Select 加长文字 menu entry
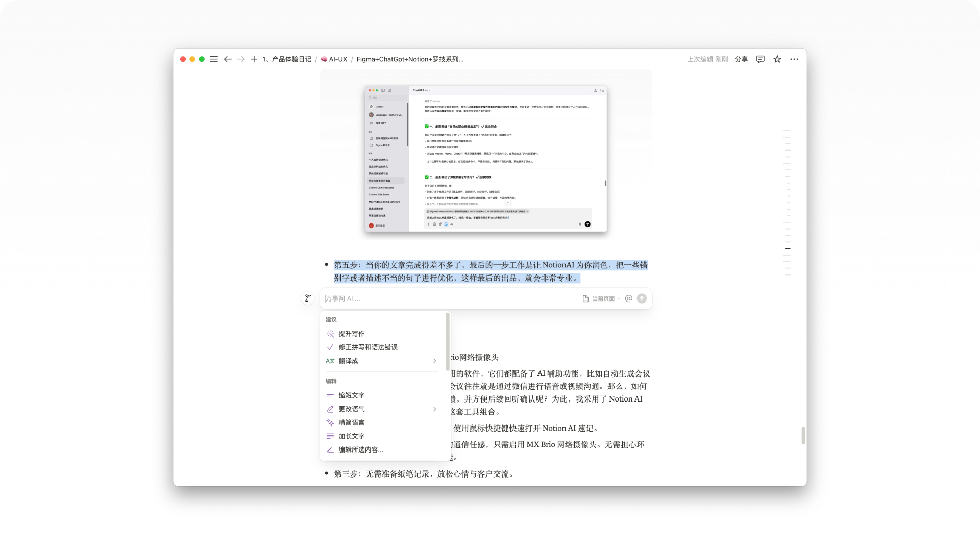The image size is (980, 551). click(x=382, y=436)
